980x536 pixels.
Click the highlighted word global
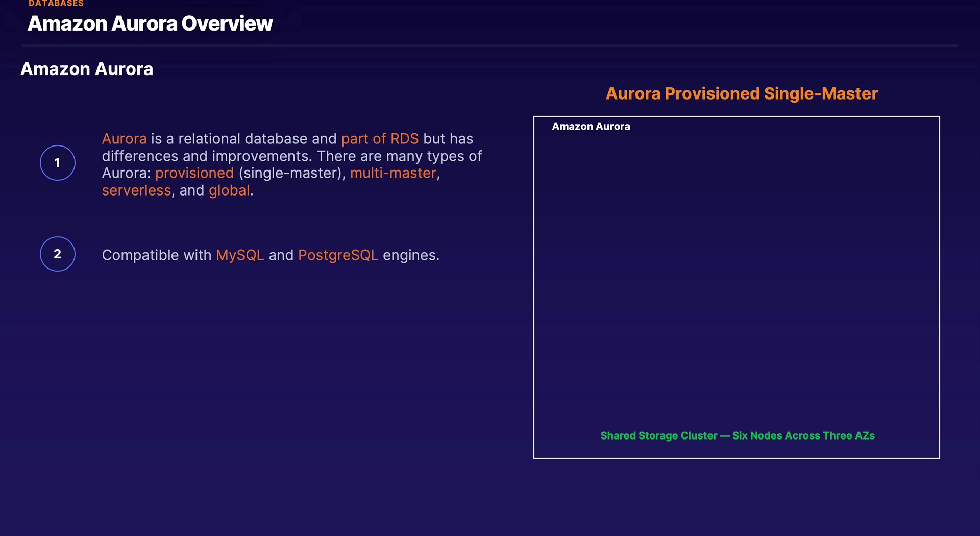(229, 191)
